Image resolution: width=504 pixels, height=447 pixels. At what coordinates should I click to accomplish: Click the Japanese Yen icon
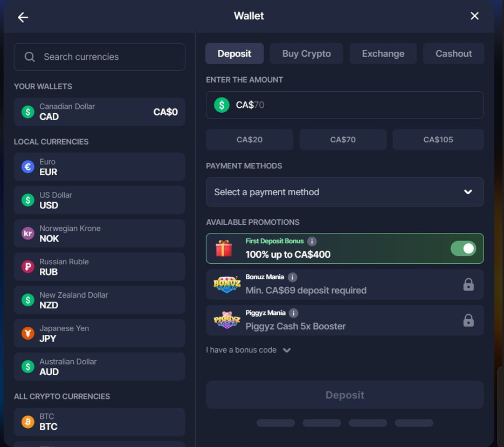point(27,333)
